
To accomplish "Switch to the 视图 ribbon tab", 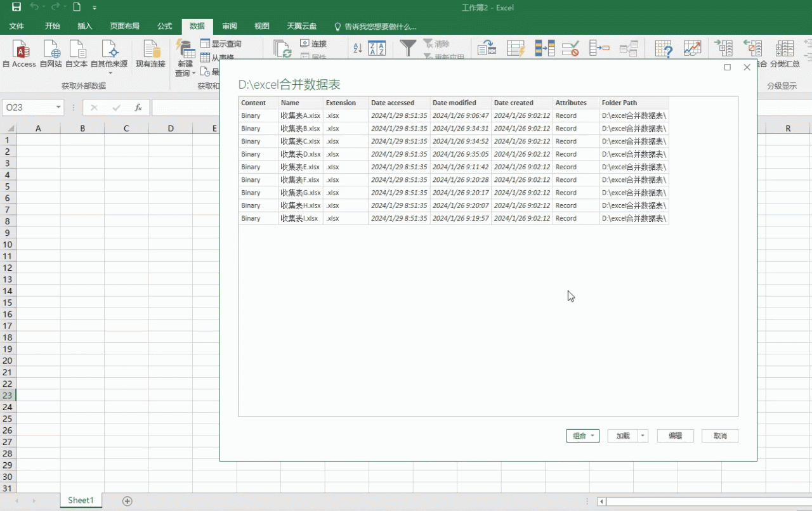I will pos(262,26).
